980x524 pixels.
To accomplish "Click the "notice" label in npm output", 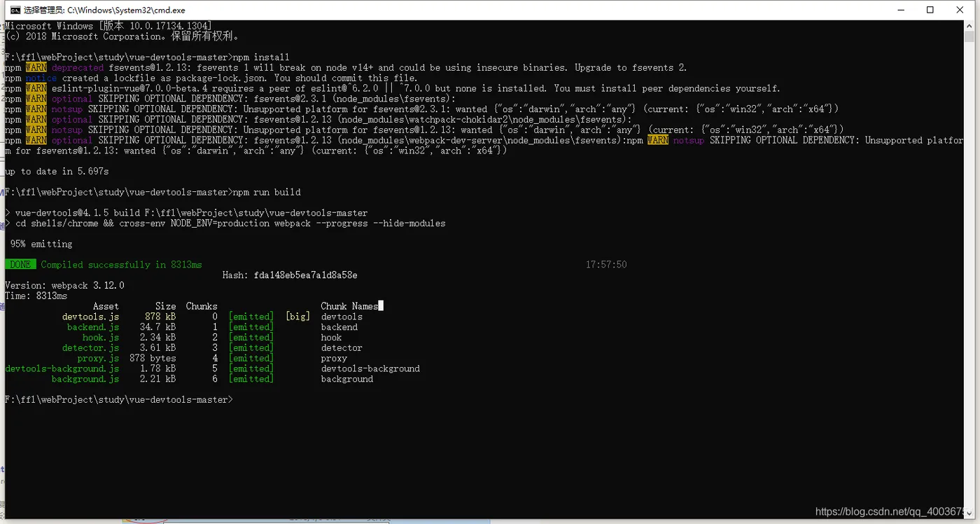I will tap(41, 78).
